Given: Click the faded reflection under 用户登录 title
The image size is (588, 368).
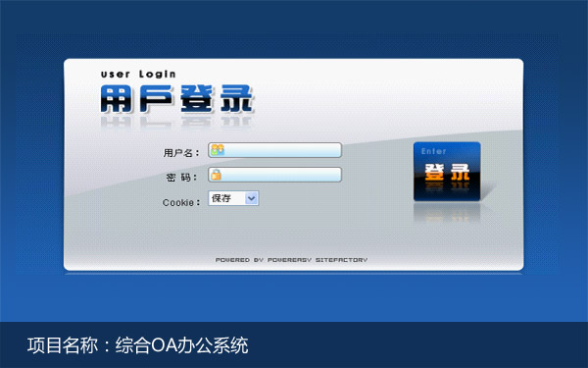Looking at the screenshot, I should 176,123.
